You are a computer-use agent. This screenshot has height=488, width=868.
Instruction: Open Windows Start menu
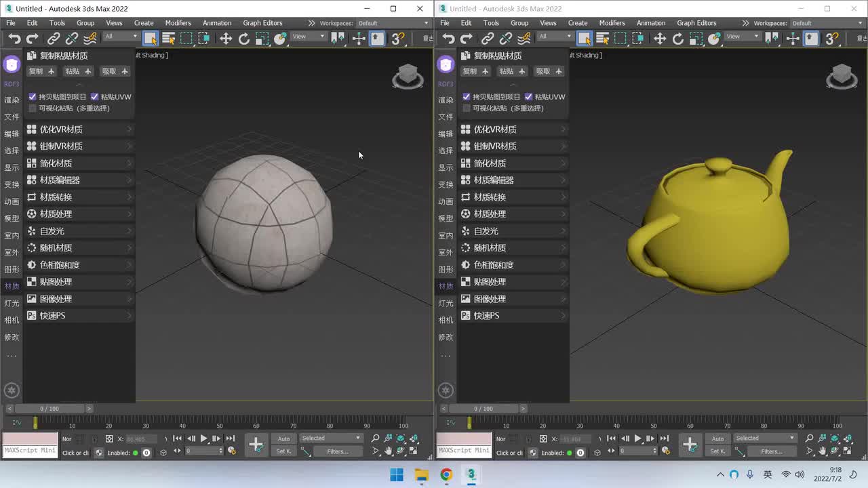(x=397, y=474)
